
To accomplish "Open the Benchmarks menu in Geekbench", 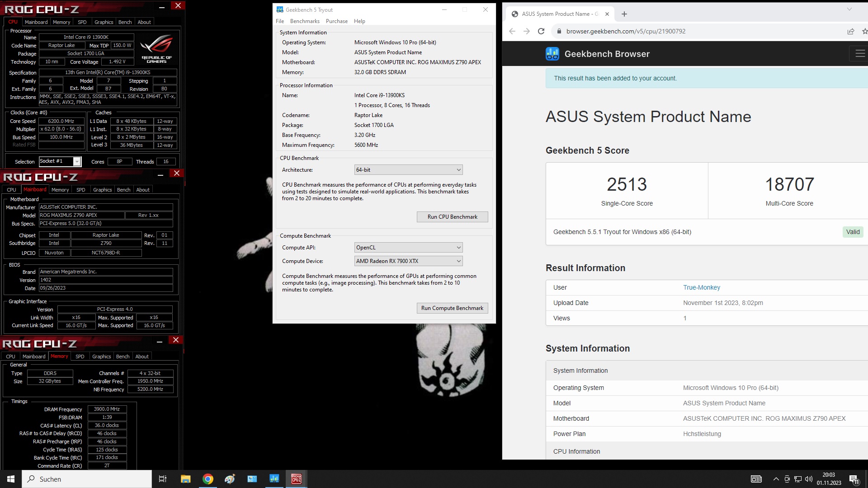I will click(305, 21).
